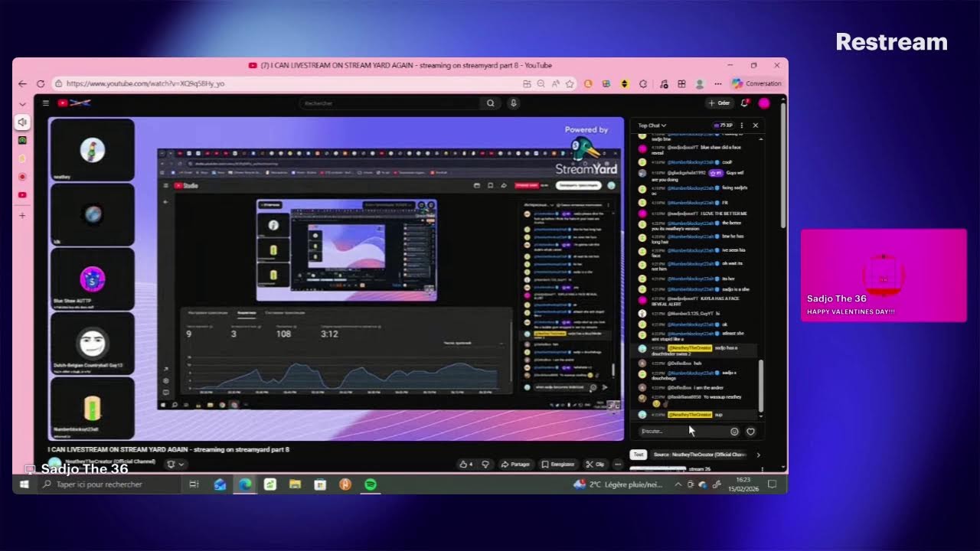Image resolution: width=980 pixels, height=551 pixels.
Task: Select the Tout filter chip
Action: [x=639, y=455]
